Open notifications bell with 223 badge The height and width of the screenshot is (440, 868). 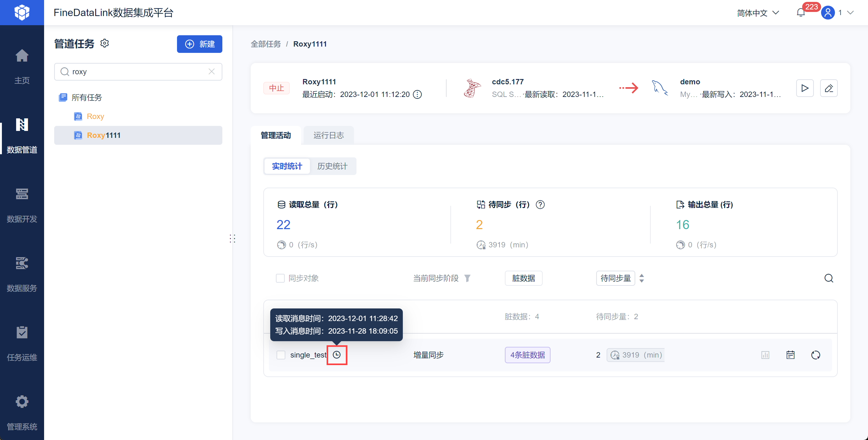tap(801, 13)
